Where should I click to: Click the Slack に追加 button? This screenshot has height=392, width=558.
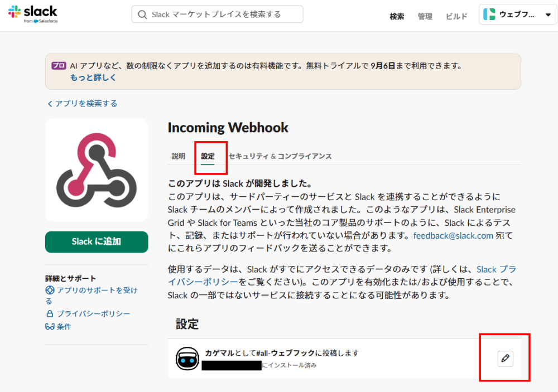97,242
